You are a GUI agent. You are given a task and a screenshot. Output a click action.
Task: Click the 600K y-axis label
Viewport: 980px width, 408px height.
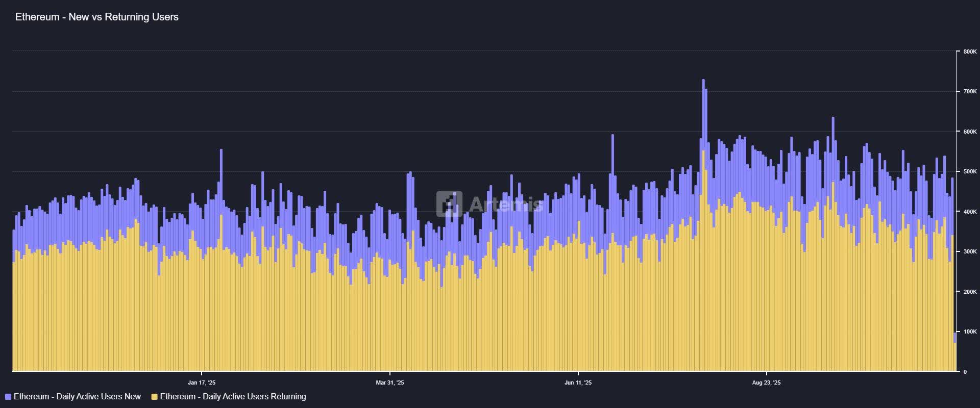coord(970,132)
